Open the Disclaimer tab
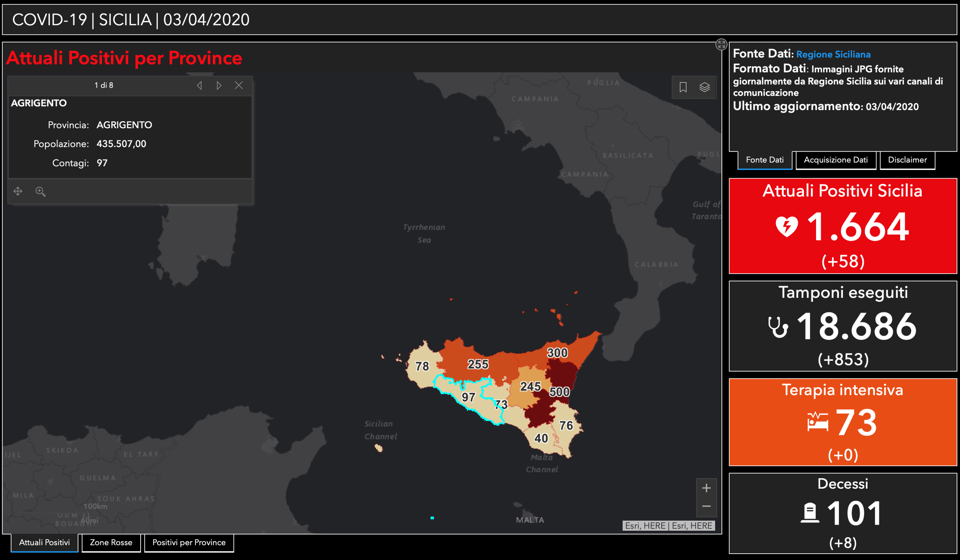This screenshot has height=560, width=960. 907,160
